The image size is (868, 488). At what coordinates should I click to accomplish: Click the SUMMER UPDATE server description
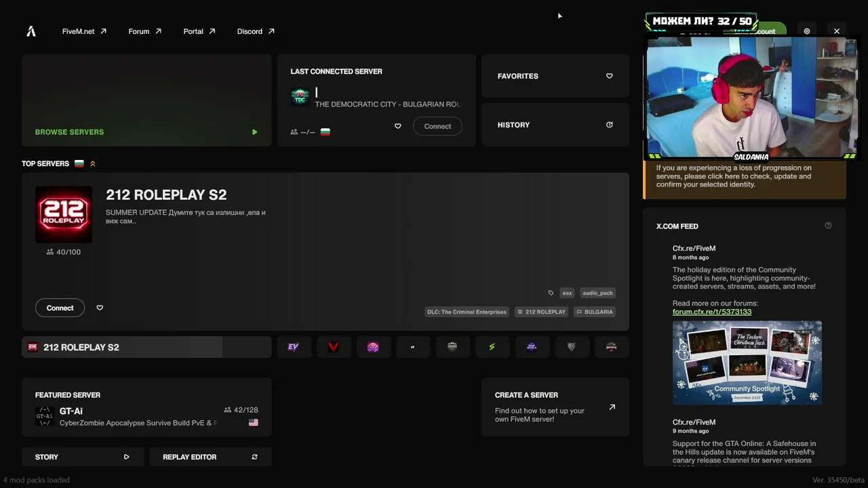186,217
